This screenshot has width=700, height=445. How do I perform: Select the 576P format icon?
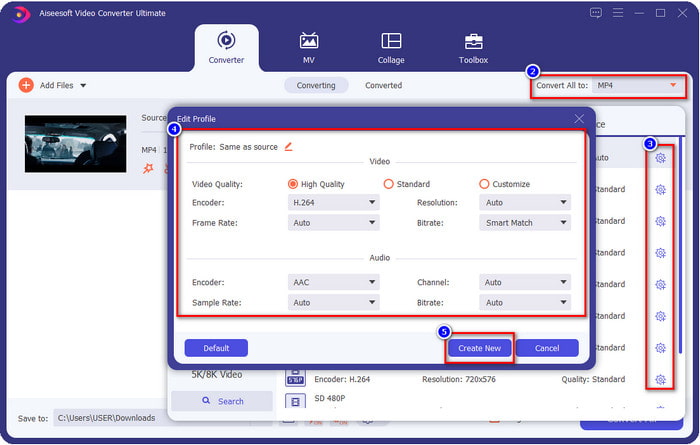pyautogui.click(x=295, y=378)
